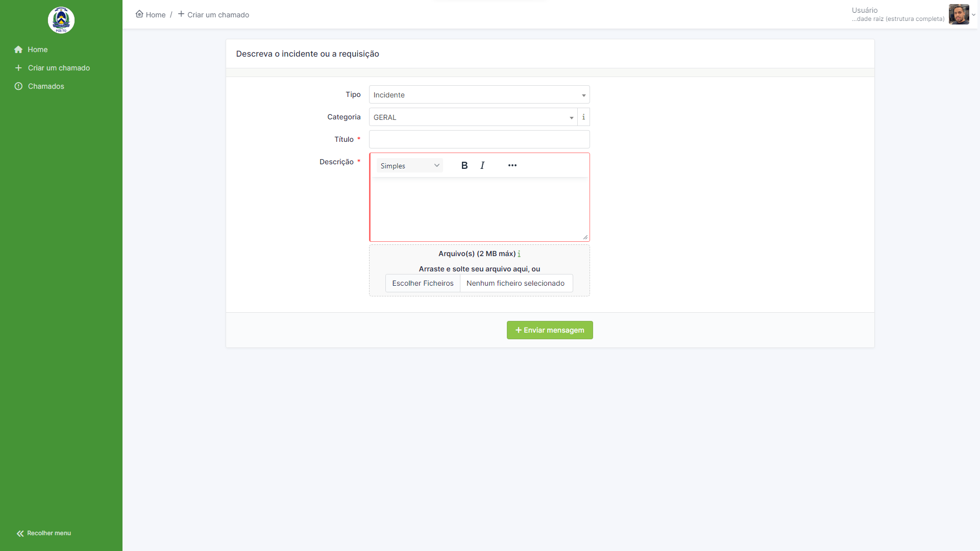Click the resize handle of the description editor

585,237
